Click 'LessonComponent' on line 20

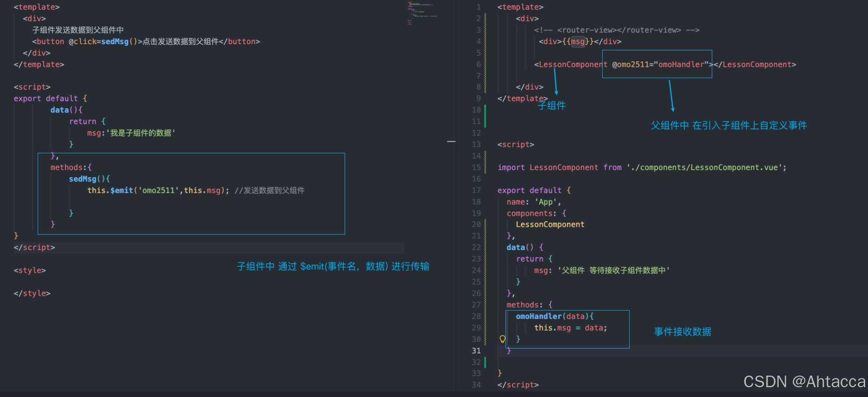pyautogui.click(x=550, y=225)
